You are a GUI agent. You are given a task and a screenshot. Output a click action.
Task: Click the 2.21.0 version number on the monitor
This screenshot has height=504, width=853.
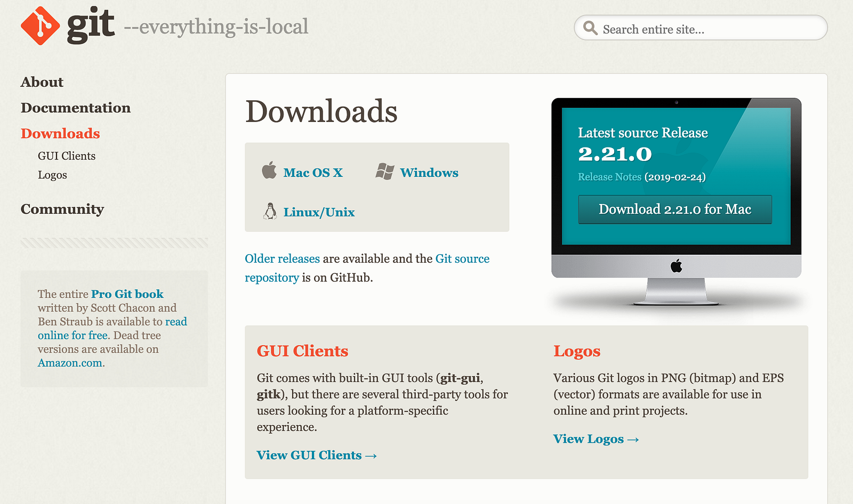pos(615,154)
